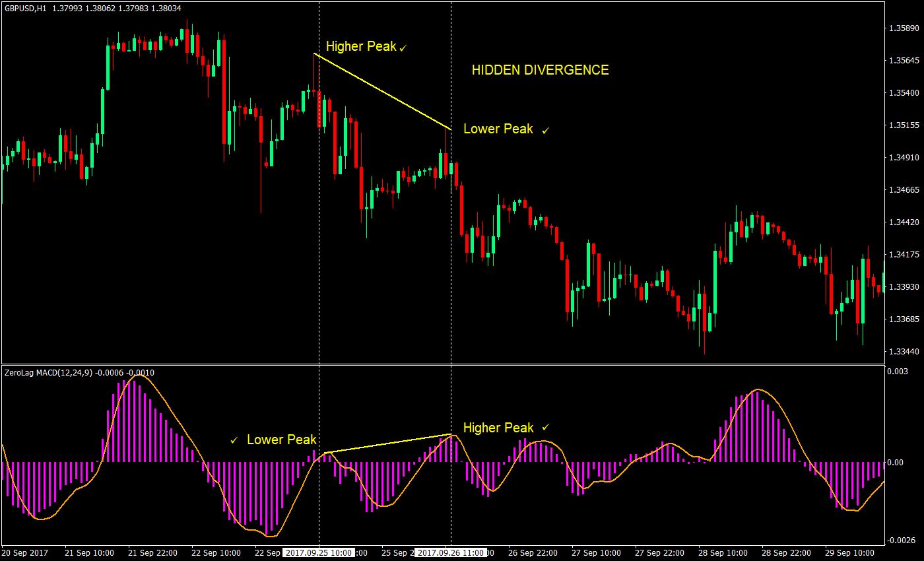Click the 2017.09.25 10:00 time marker

(318, 552)
